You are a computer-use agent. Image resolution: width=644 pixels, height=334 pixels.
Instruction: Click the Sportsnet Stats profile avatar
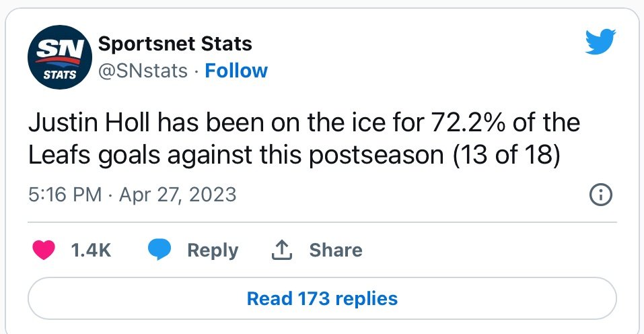[59, 60]
